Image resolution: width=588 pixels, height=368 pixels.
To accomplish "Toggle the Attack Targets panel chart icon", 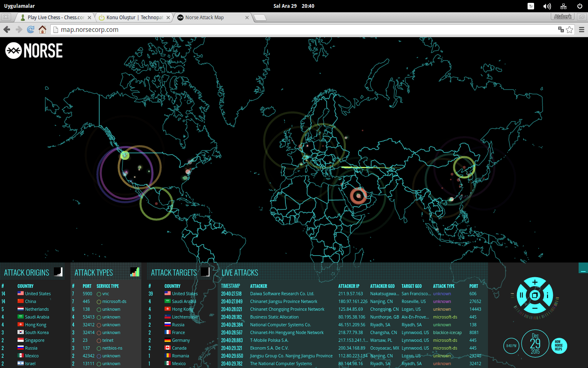I will (x=205, y=272).
